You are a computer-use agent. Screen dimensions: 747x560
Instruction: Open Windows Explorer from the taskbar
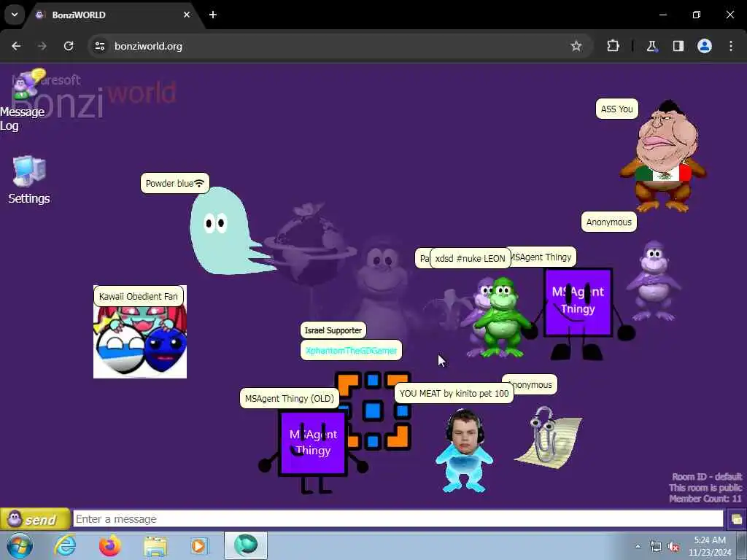[x=155, y=545]
